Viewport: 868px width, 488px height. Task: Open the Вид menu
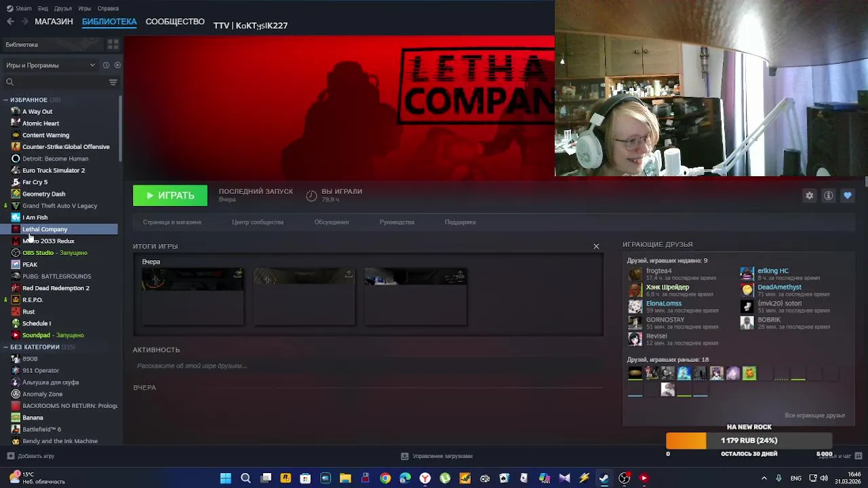point(43,9)
